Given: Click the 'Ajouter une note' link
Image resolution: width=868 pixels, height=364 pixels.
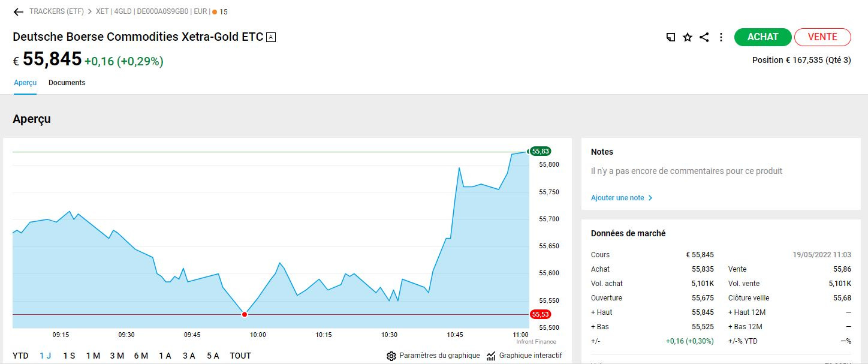Looking at the screenshot, I should click(617, 198).
